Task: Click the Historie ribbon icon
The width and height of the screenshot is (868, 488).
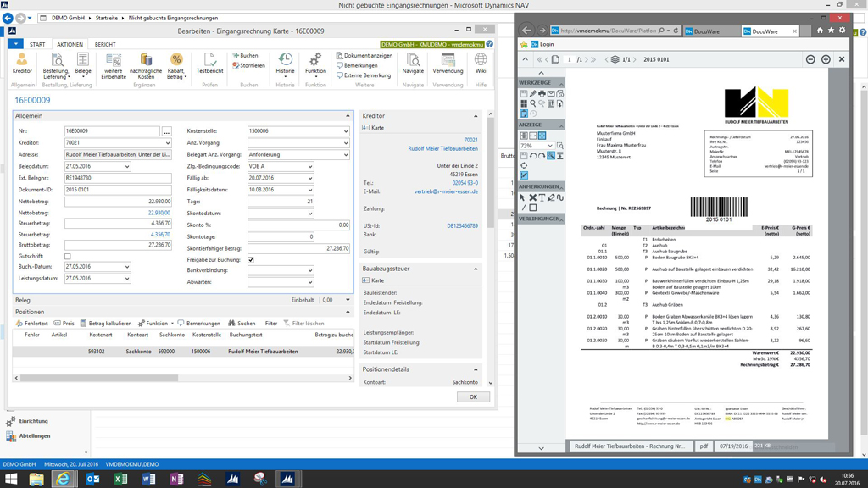Action: 286,62
